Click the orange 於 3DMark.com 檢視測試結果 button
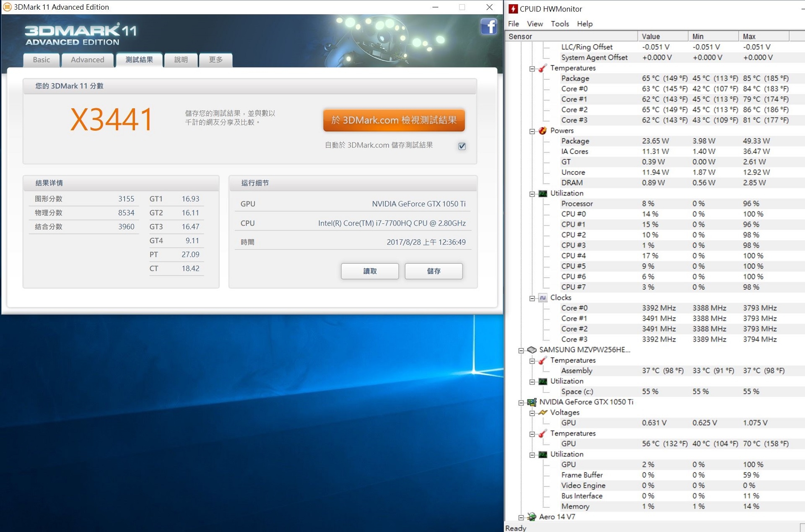 [x=394, y=120]
